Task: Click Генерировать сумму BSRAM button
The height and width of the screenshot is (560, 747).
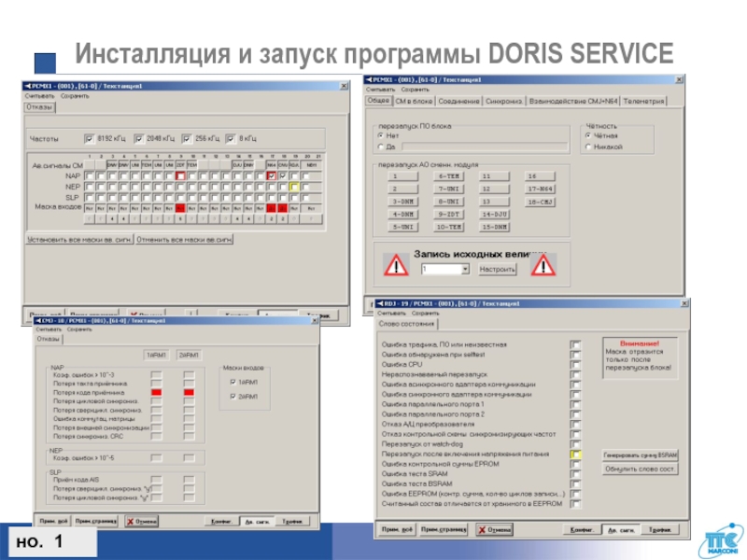Action: pyautogui.click(x=641, y=455)
